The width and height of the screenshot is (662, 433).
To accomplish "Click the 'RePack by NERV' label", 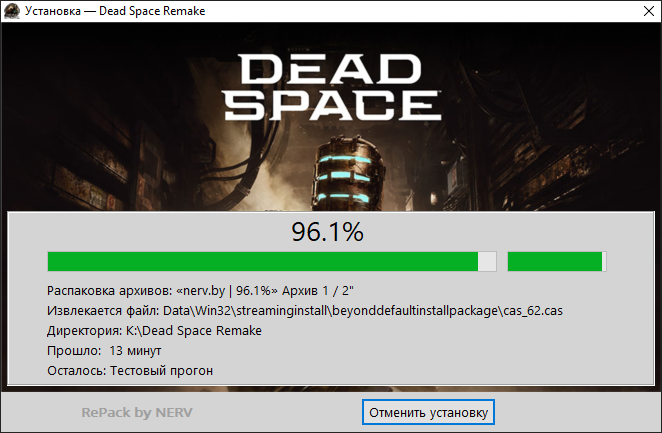I will click(137, 412).
